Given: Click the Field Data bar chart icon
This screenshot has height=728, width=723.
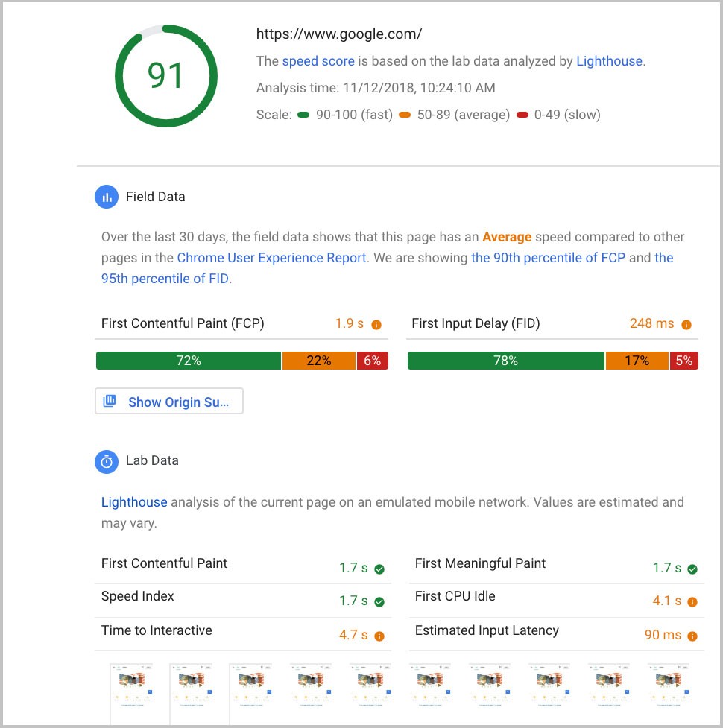Looking at the screenshot, I should coord(107,197).
